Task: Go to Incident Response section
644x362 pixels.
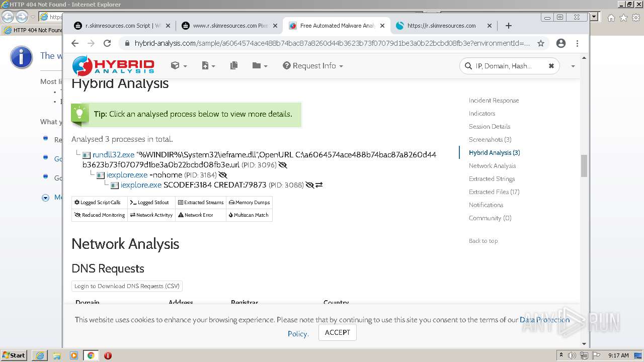Action: pyautogui.click(x=494, y=101)
